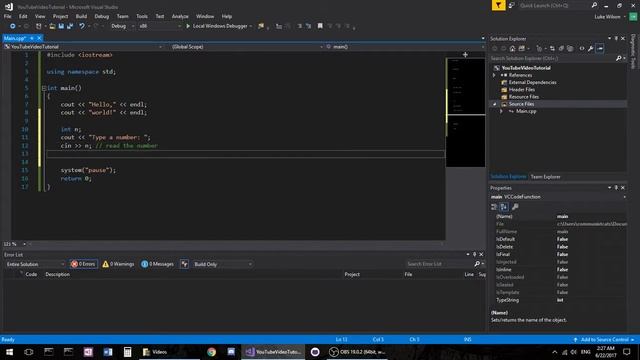Screen dimensions: 640x360
Task: Open the Debug configuration dropdown
Action: pyautogui.click(x=122, y=26)
